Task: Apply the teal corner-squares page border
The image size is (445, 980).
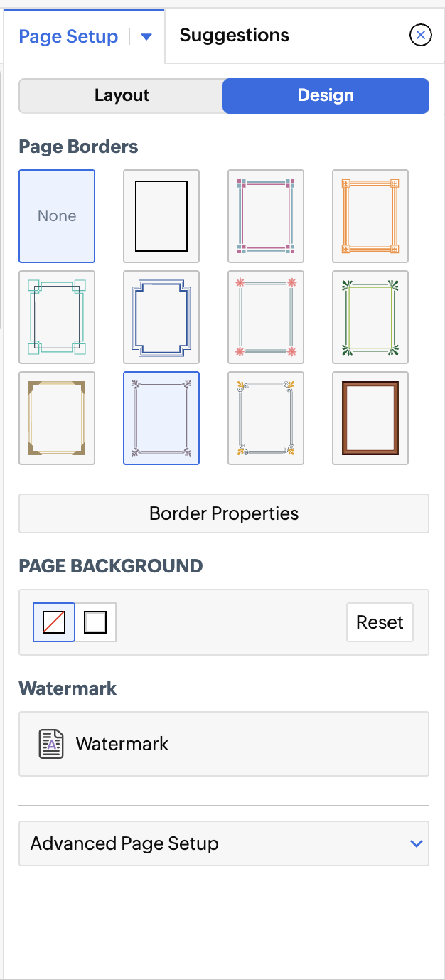Action: pyautogui.click(x=57, y=317)
